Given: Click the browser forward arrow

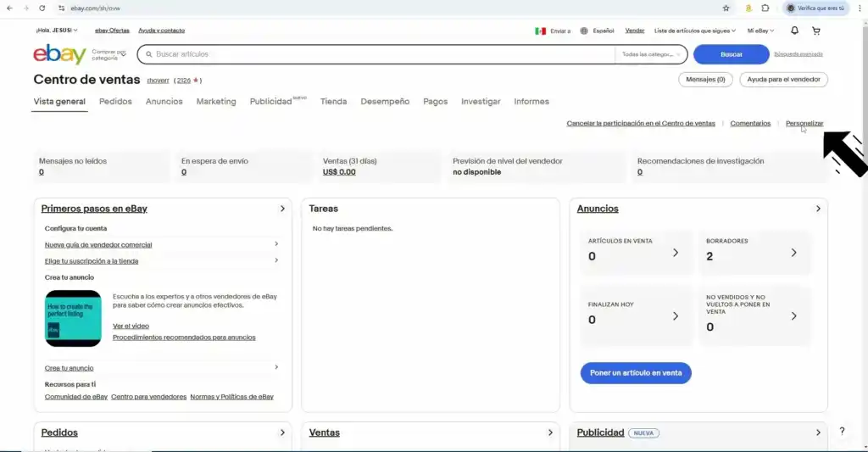Looking at the screenshot, I should coord(25,8).
